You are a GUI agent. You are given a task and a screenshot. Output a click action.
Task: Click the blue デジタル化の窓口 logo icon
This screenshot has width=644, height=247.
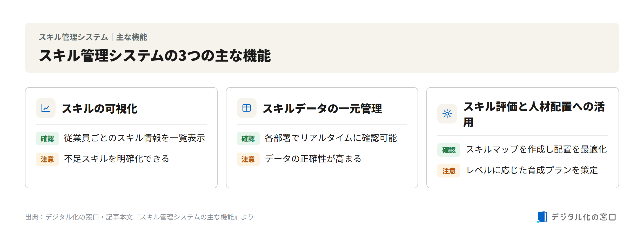[542, 217]
